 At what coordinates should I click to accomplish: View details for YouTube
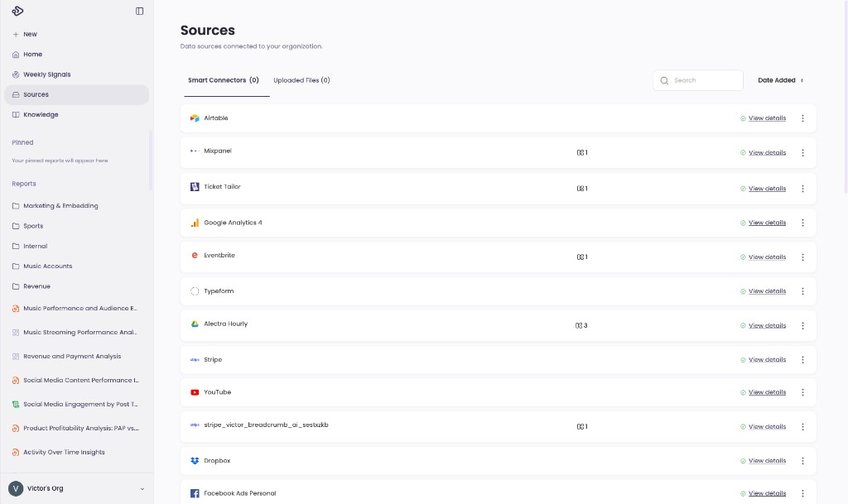(767, 392)
